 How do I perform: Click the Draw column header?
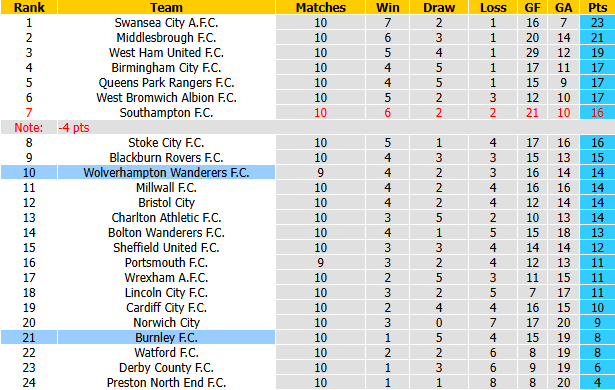tap(439, 7)
